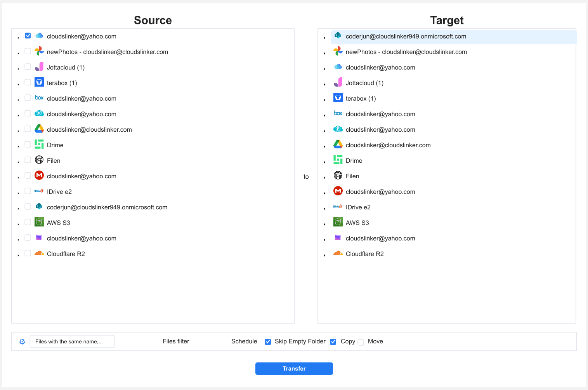The width and height of the screenshot is (588, 390).
Task: Toggle the Copy checkbox
Action: click(333, 342)
